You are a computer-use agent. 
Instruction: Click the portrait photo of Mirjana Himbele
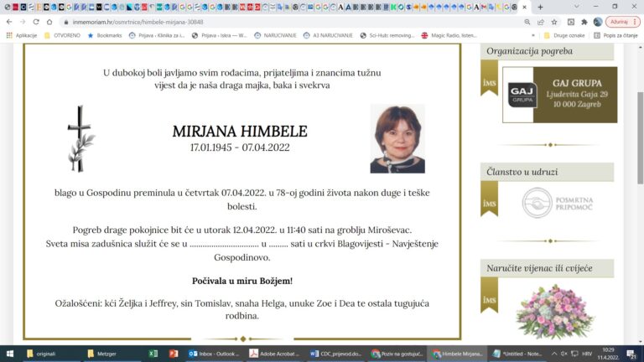click(397, 139)
